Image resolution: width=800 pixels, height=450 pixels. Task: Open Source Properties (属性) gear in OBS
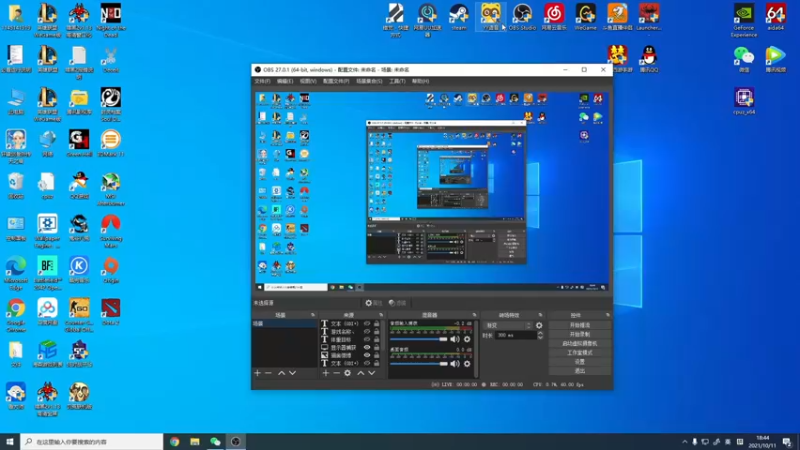373,303
